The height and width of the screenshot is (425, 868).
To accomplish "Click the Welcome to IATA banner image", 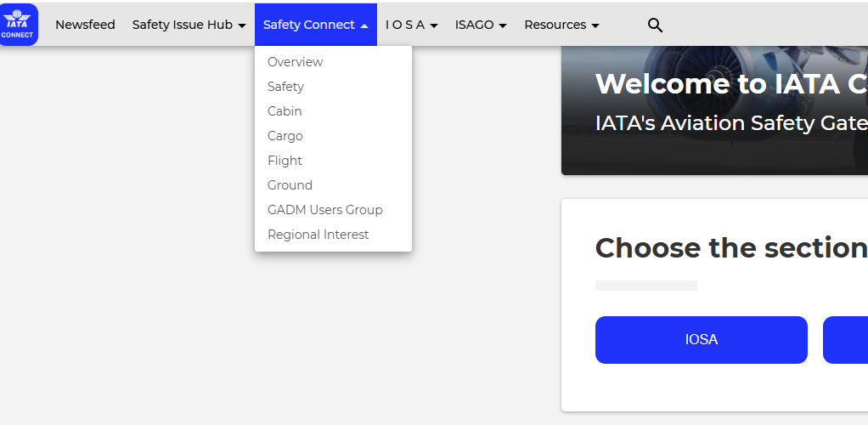I will [714, 110].
